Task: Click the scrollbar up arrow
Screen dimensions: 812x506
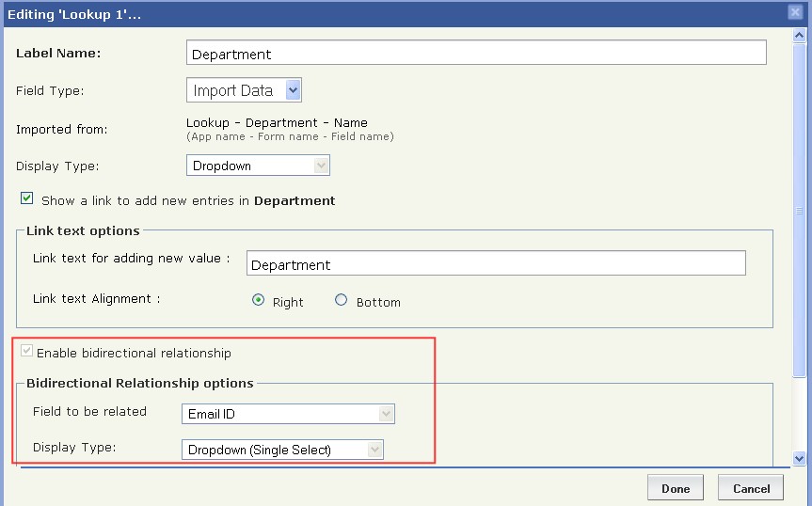Action: tap(800, 36)
